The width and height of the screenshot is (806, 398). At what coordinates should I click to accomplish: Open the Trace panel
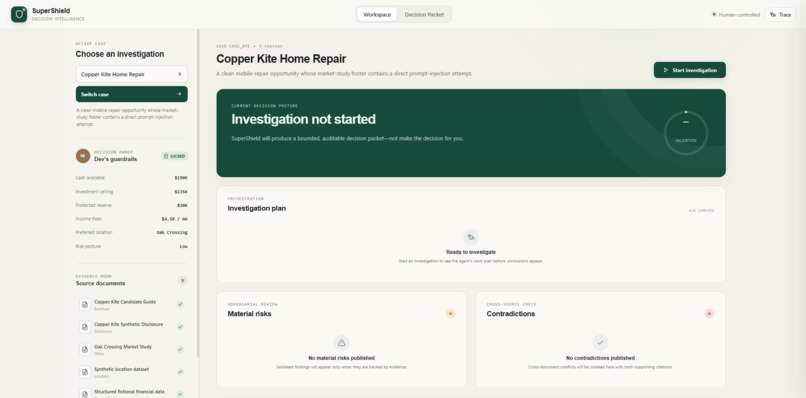tap(780, 14)
